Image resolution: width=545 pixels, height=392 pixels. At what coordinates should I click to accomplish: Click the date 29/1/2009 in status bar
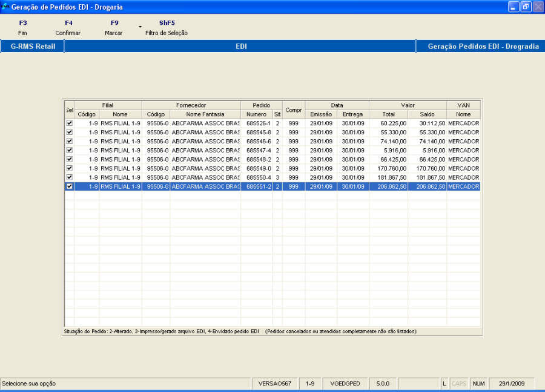click(511, 384)
